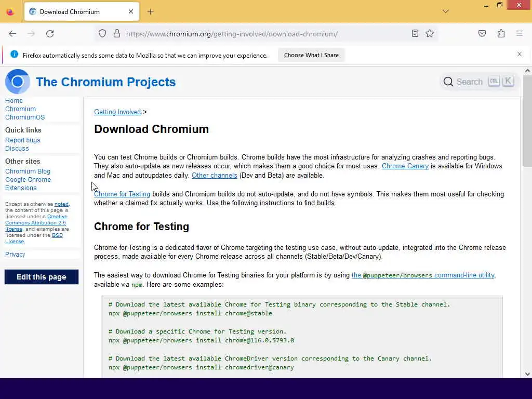Open Chromium Blog link
The height and width of the screenshot is (399, 532).
coord(28,171)
